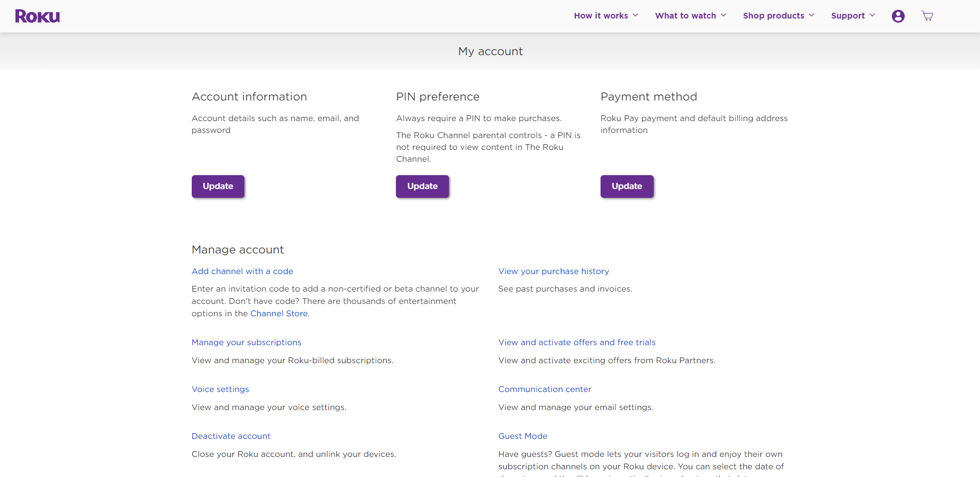This screenshot has height=477, width=980.
Task: Open Voice settings
Action: [220, 389]
